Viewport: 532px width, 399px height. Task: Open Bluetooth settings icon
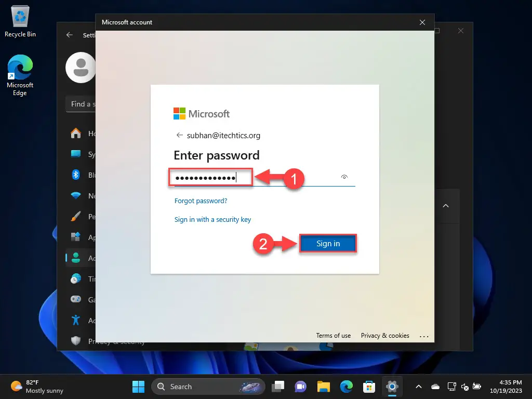(76, 175)
